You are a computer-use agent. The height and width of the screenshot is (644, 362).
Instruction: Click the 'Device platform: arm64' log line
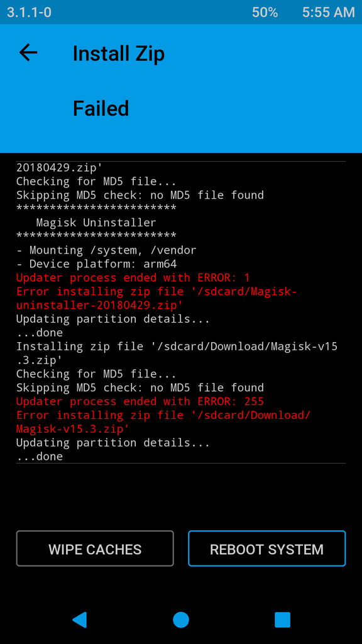(96, 264)
